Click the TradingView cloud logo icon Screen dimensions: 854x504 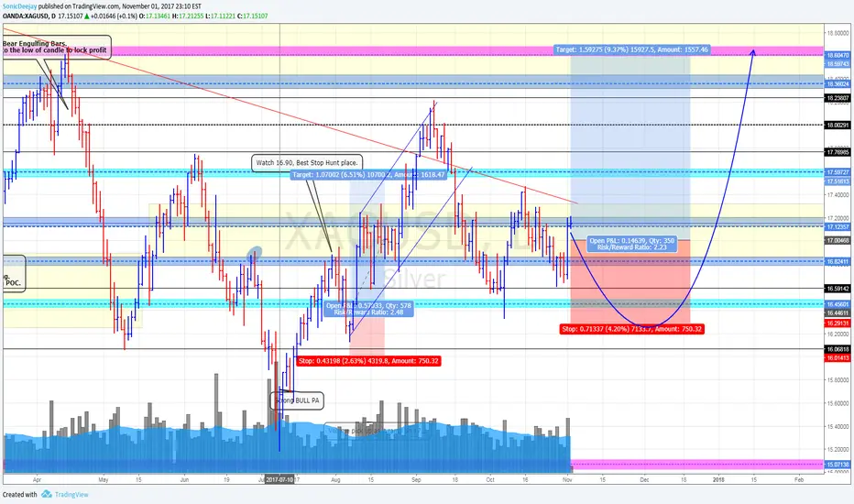point(47,494)
